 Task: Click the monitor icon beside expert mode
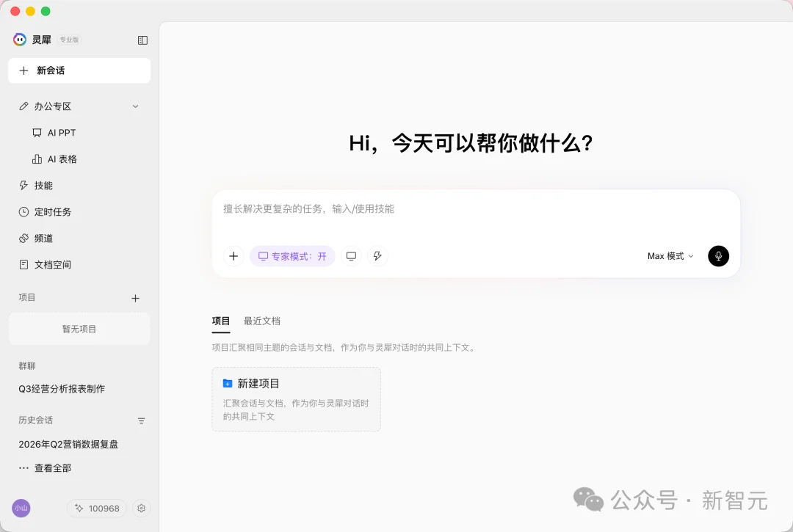(351, 256)
